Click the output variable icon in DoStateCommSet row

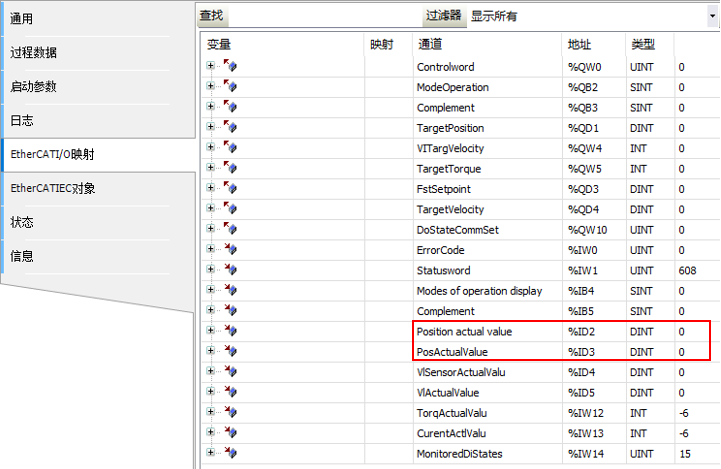(230, 229)
